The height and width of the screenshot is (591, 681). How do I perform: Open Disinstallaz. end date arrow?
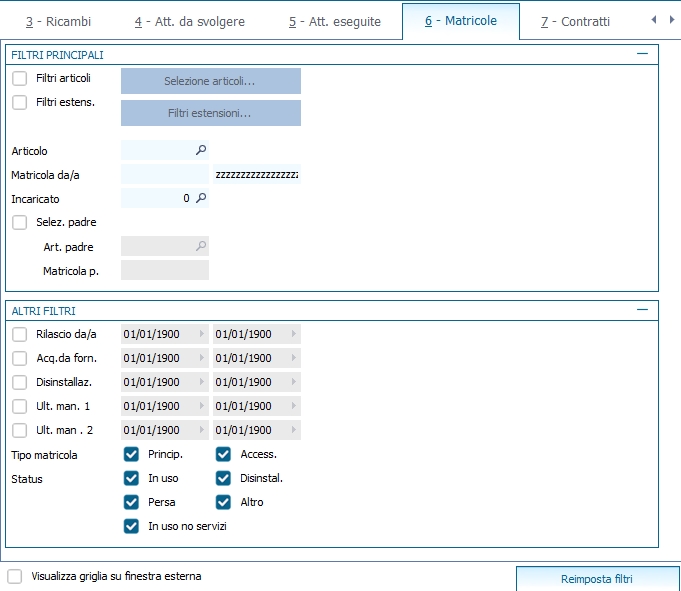pyautogui.click(x=294, y=381)
